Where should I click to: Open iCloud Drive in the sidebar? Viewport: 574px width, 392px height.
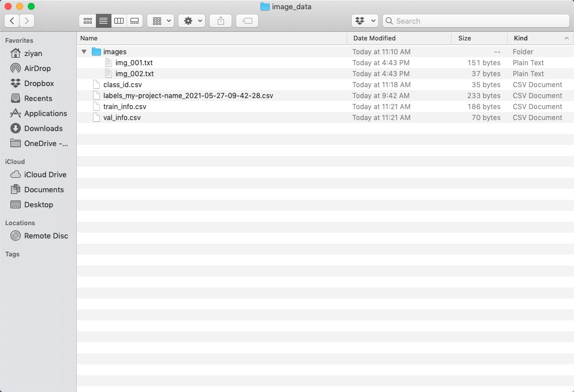45,174
